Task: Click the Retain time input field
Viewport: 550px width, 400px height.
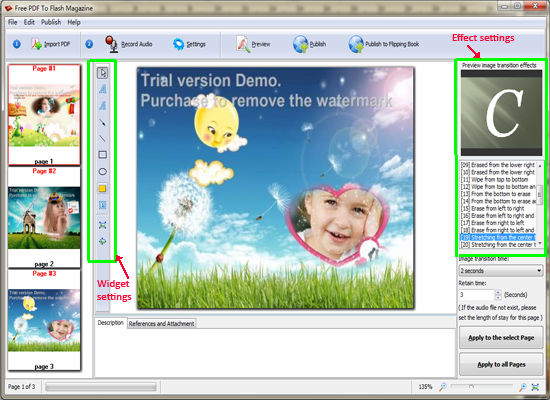Action: coord(477,295)
